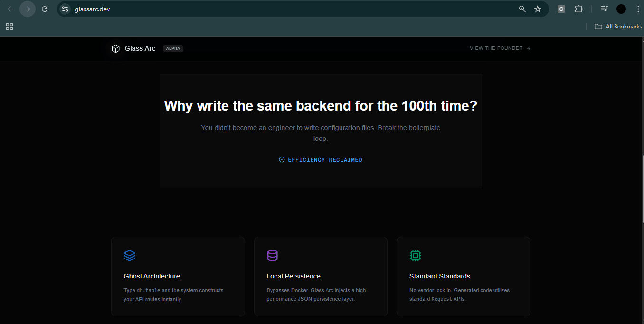Open the Chrome three-dot menu
Image resolution: width=644 pixels, height=324 pixels.
pos(637,9)
